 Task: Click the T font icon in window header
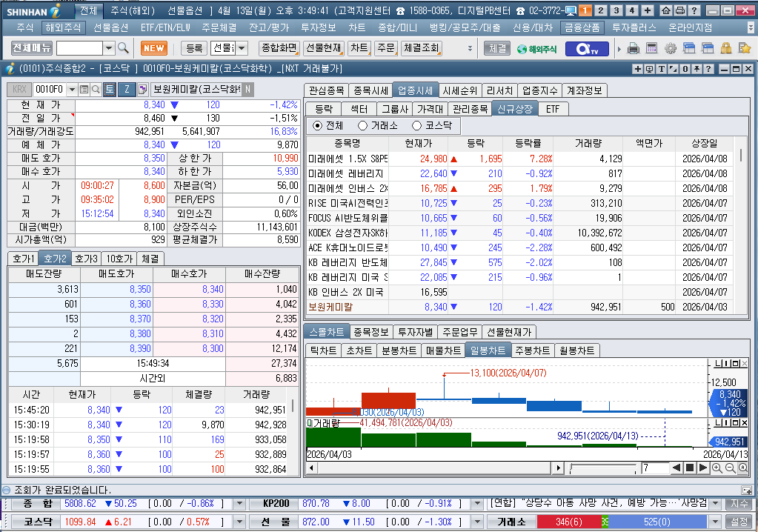[x=662, y=69]
